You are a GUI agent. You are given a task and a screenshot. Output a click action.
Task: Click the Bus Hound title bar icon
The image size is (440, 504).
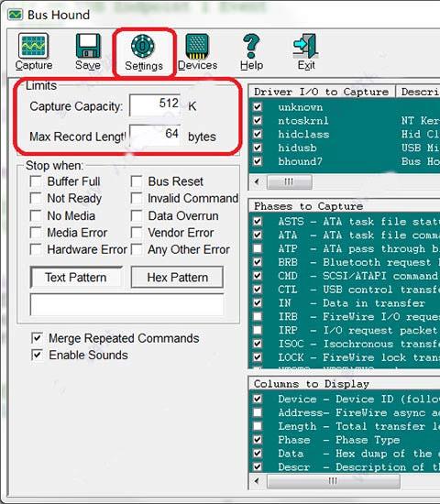(x=15, y=15)
